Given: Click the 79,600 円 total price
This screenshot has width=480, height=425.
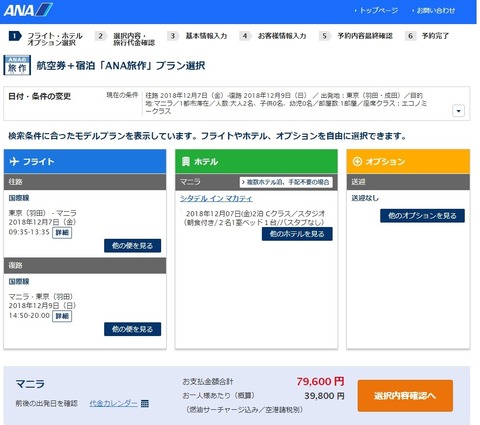Looking at the screenshot, I should 320,381.
